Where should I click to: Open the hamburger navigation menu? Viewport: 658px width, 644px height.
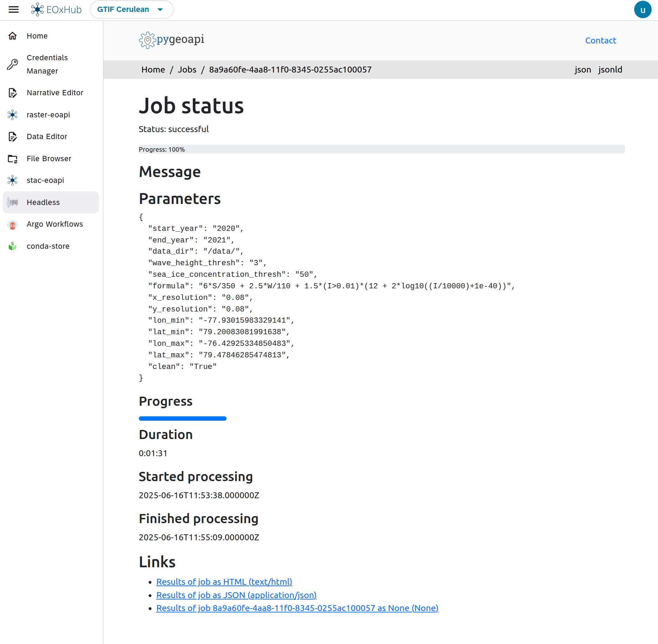click(x=14, y=9)
